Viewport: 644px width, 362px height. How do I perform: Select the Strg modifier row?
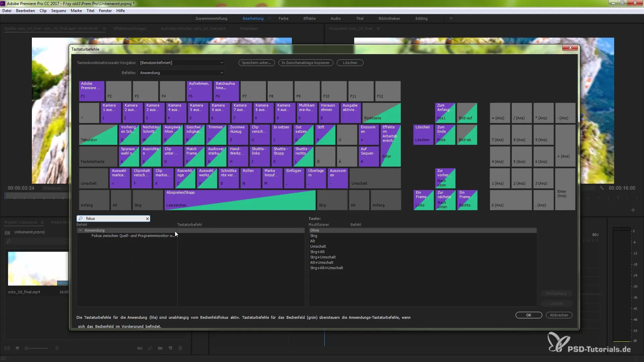tap(423, 236)
